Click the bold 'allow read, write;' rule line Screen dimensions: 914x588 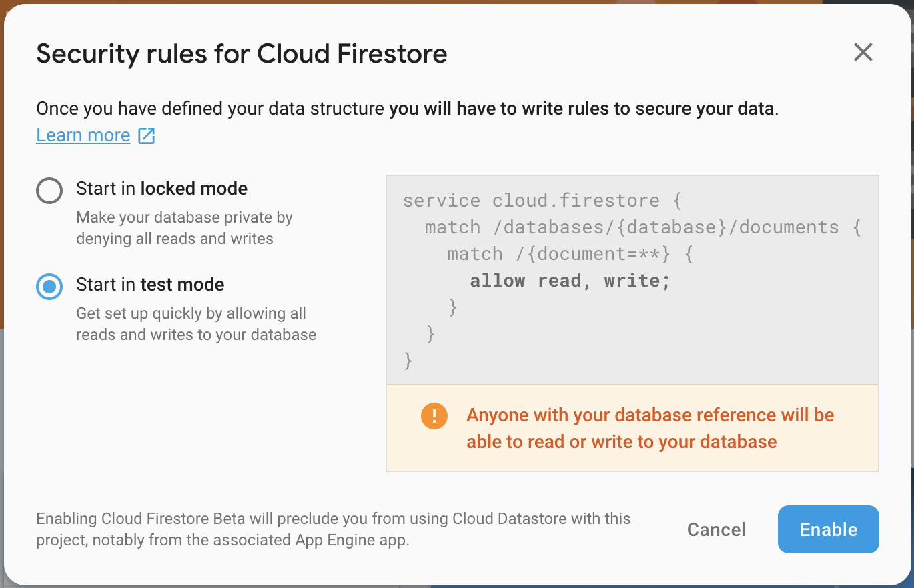pos(570,281)
